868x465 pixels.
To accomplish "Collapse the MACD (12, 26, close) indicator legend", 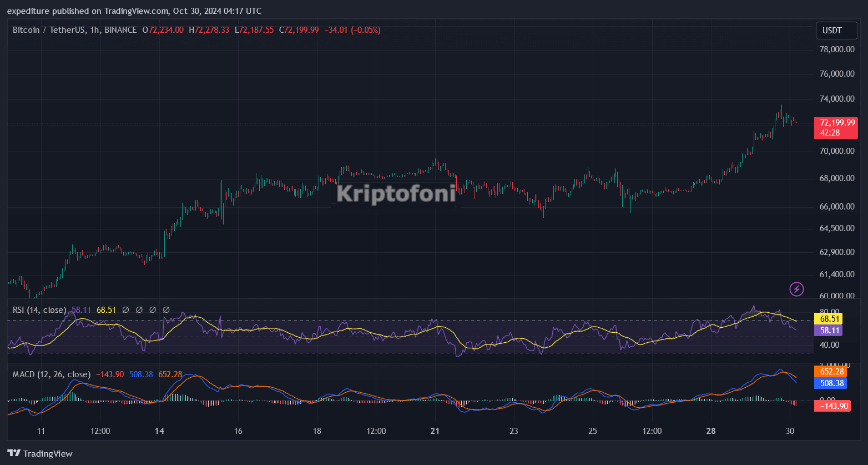I will click(x=51, y=374).
